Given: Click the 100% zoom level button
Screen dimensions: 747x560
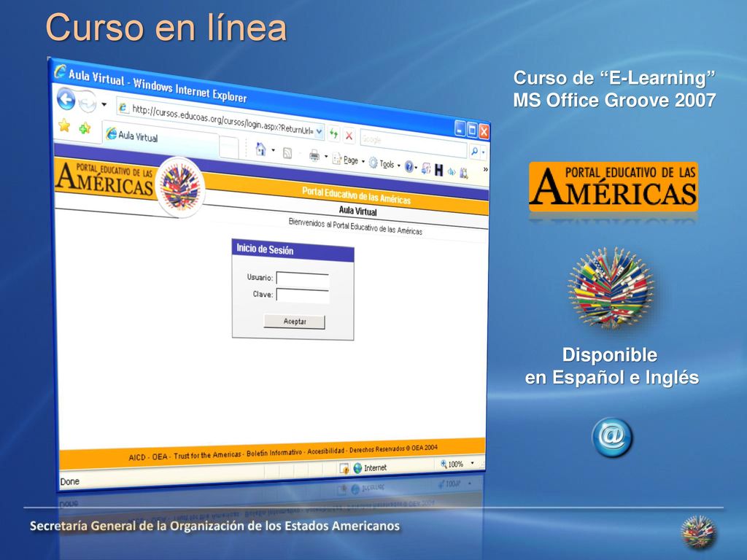Looking at the screenshot, I should pos(452,464).
